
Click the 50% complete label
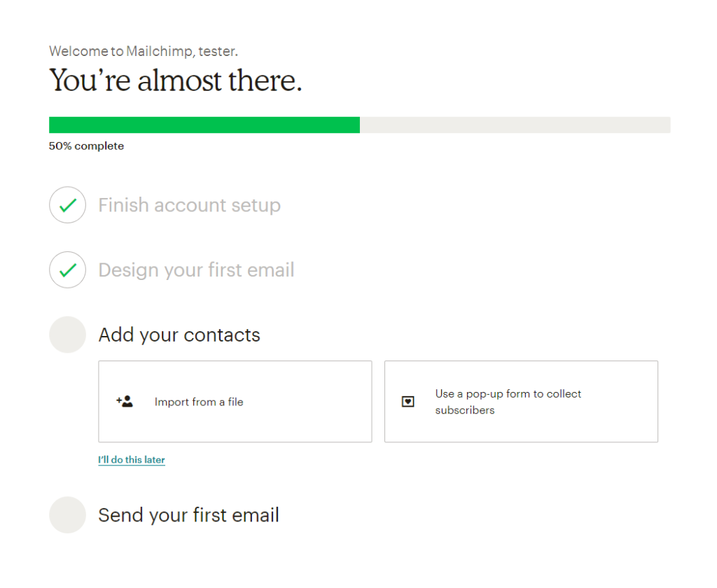[86, 146]
